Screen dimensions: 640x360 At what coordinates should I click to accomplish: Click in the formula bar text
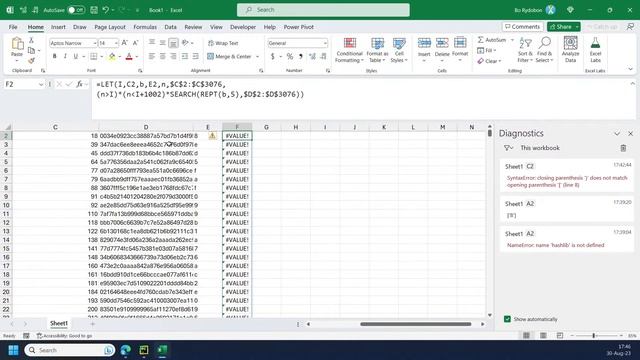coord(200,89)
